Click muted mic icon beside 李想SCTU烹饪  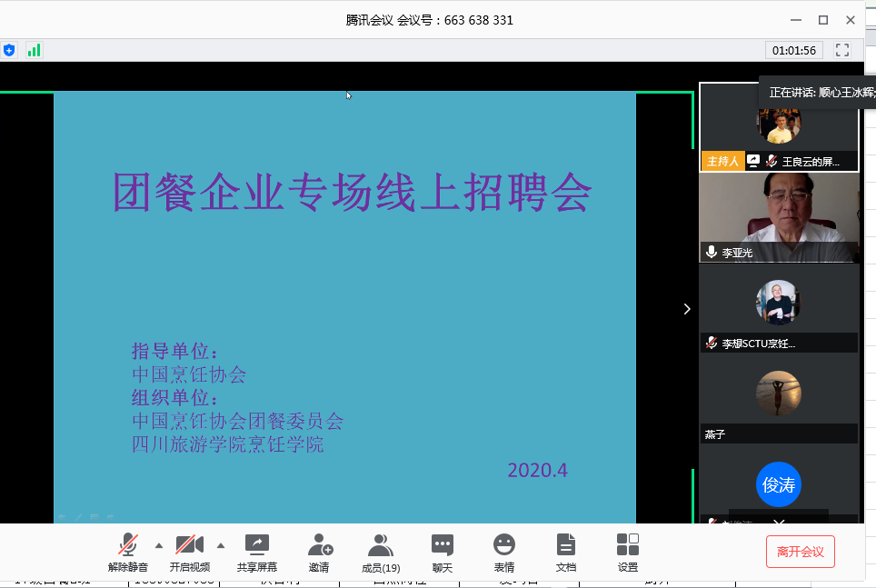point(712,344)
